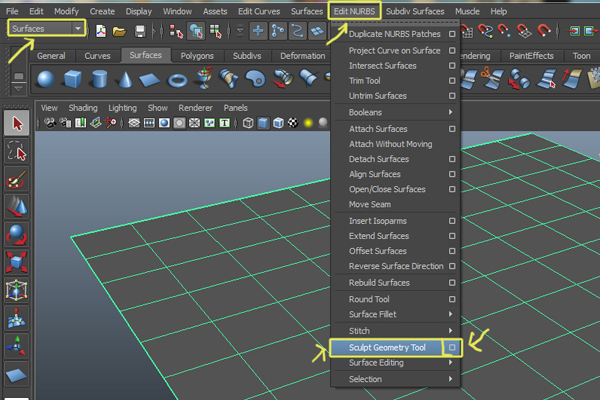Screen dimensions: 600x400
Task: Choose Intersect Surfaces menu entry
Action: (382, 66)
